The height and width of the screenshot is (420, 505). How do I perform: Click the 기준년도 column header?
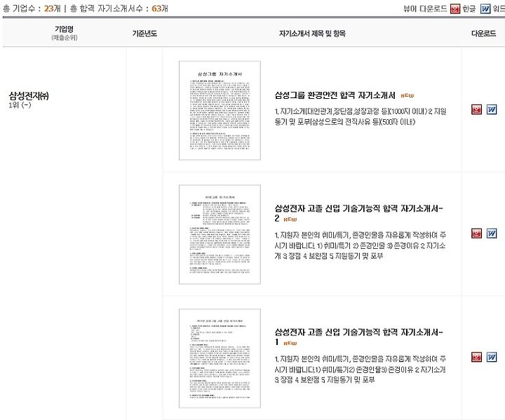[x=144, y=34]
